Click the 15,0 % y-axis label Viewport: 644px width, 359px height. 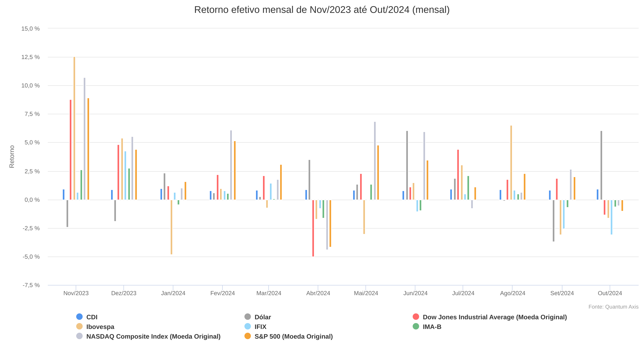30,28
